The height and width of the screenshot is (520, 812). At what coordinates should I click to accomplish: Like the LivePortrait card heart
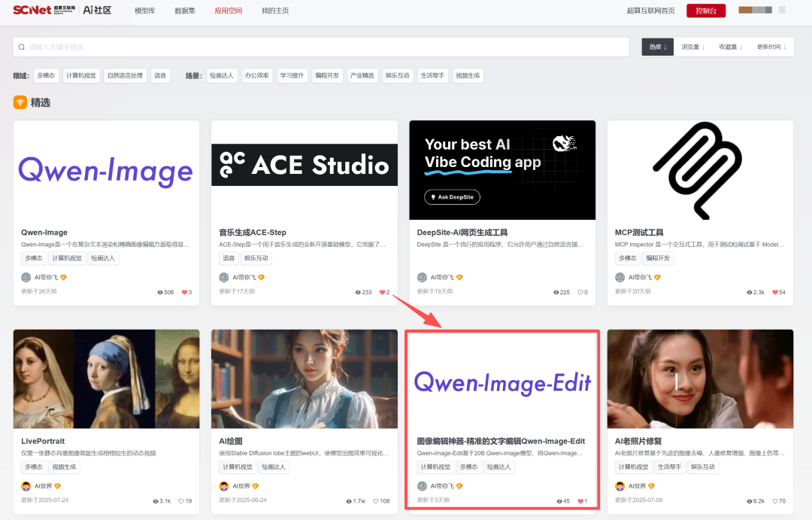pyautogui.click(x=181, y=501)
